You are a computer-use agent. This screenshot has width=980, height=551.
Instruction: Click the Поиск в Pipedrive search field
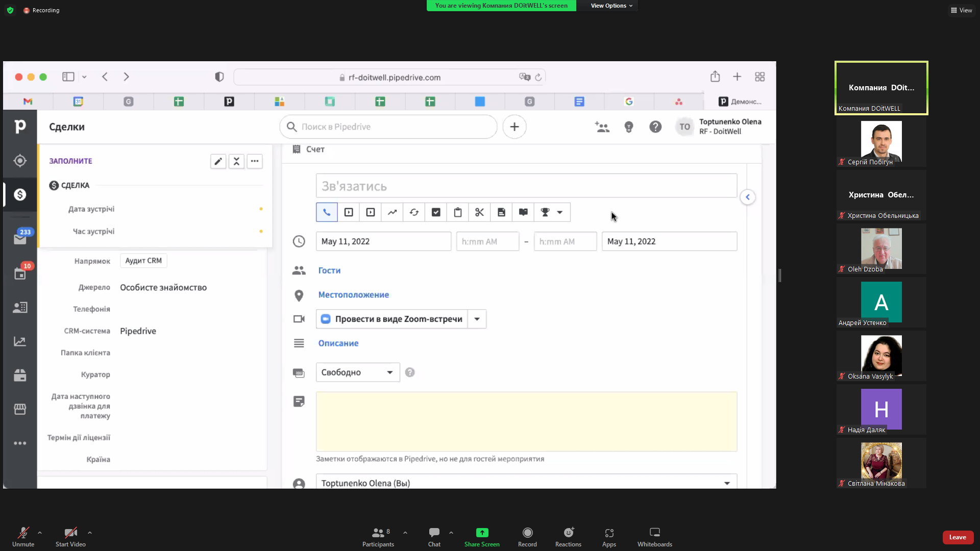(388, 127)
